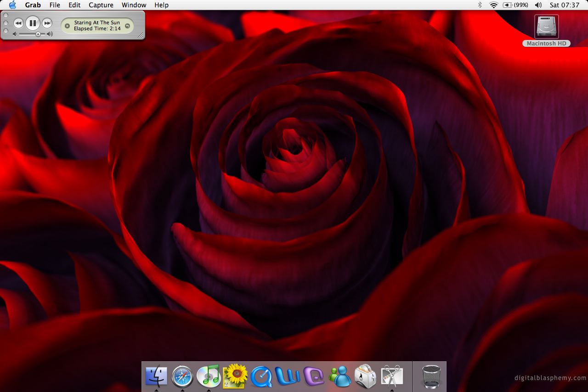Open the Wi-Fi status menu
588x392 pixels.
(494, 5)
